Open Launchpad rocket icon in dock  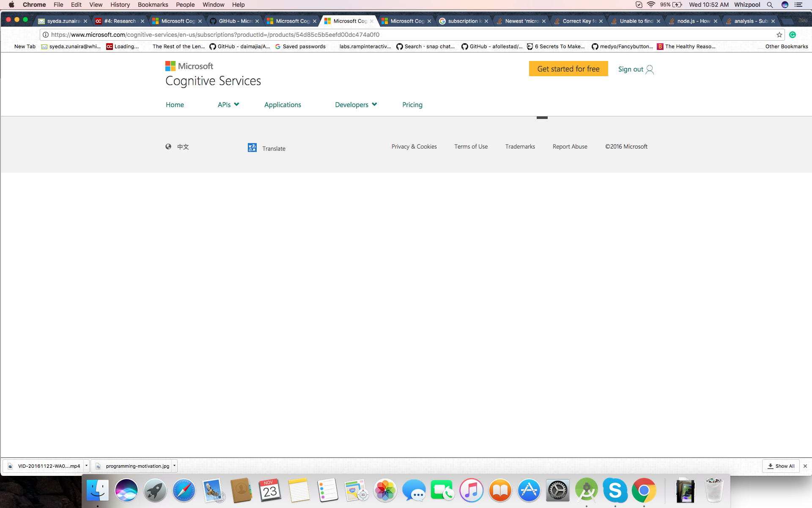click(155, 491)
